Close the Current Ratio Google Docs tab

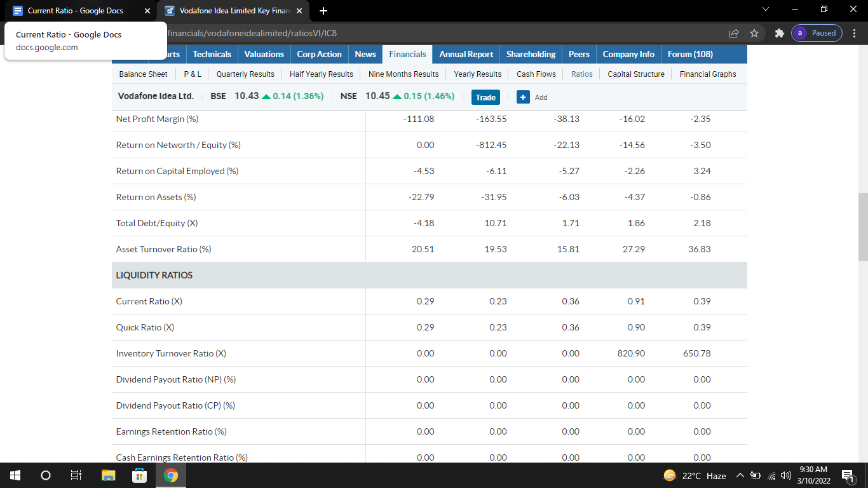coord(147,11)
